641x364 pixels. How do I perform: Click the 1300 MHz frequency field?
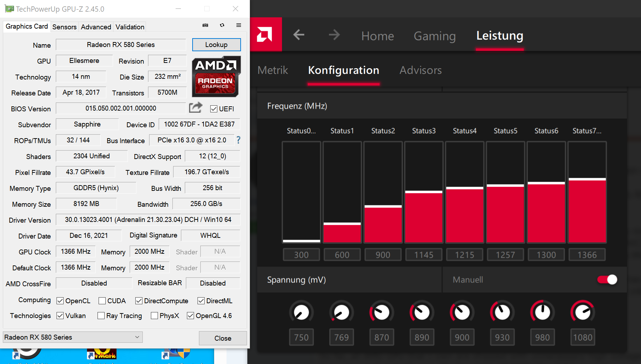(x=546, y=255)
